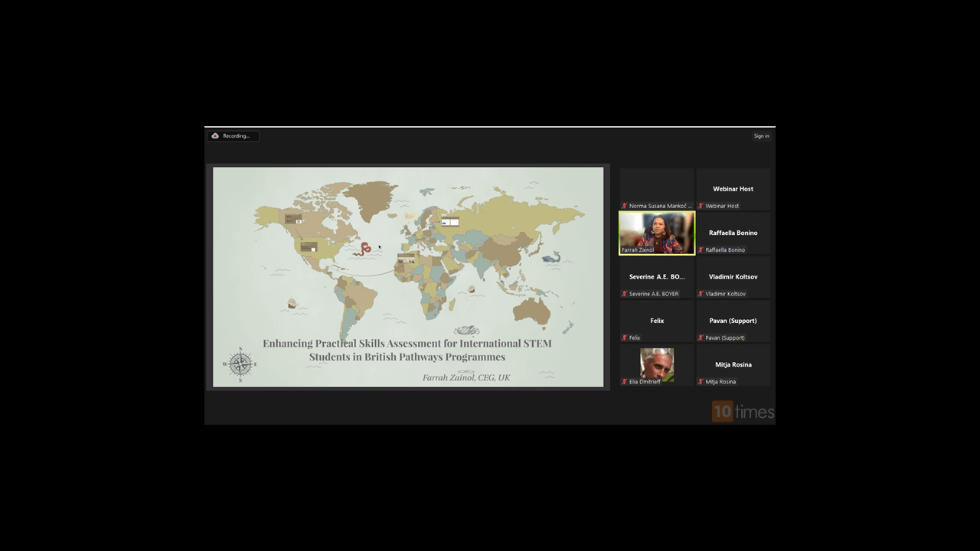This screenshot has width=980, height=551.
Task: Select Felix's participant tile
Action: [657, 321]
